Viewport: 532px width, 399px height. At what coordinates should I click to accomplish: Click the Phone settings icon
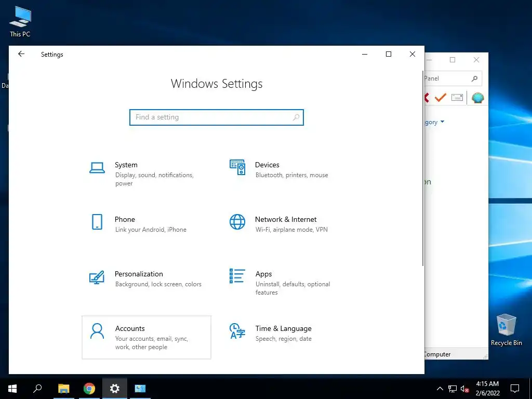[x=97, y=222]
